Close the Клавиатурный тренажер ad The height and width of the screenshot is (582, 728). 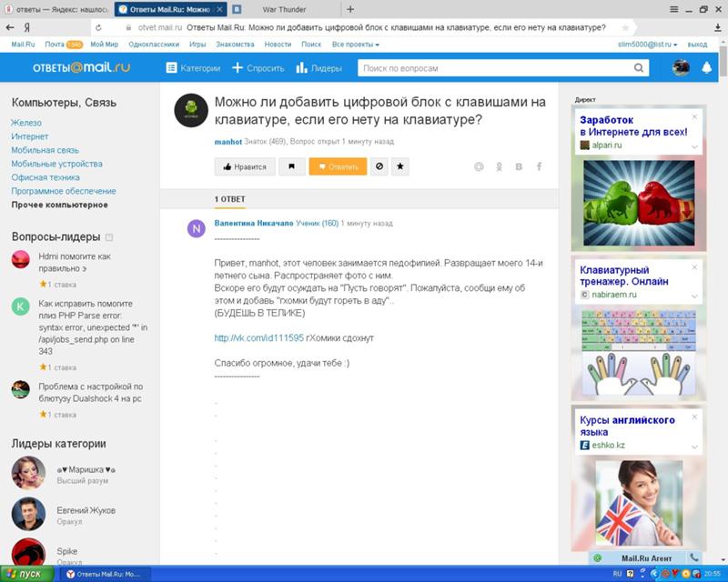(694, 267)
